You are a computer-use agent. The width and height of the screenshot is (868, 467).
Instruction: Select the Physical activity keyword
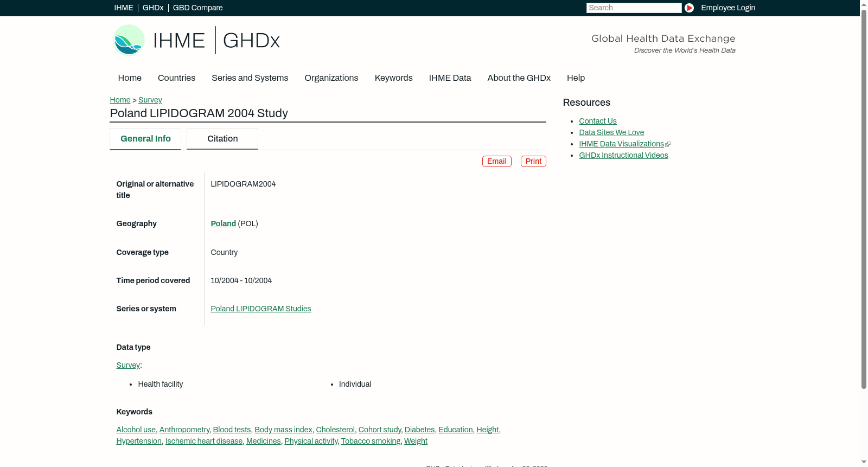point(311,441)
